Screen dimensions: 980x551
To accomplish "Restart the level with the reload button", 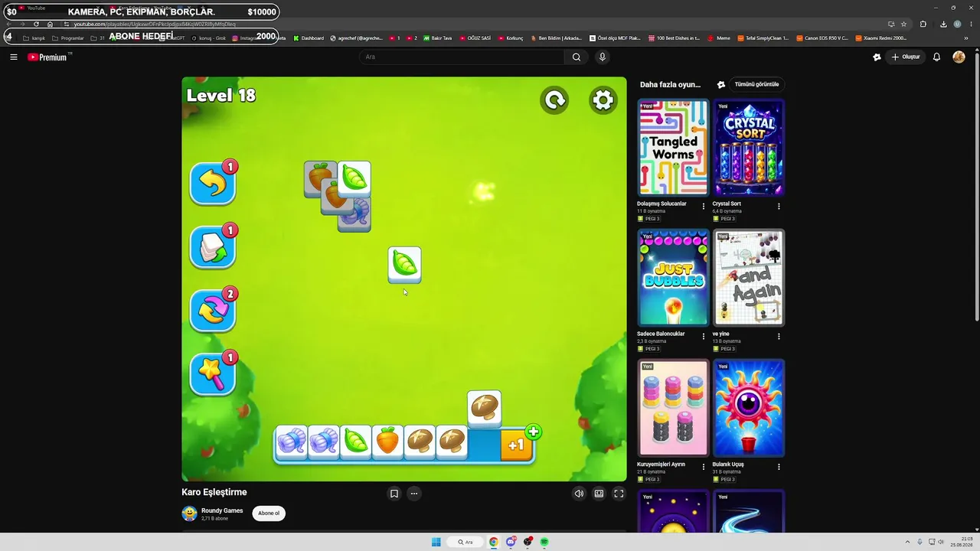I will click(x=554, y=100).
